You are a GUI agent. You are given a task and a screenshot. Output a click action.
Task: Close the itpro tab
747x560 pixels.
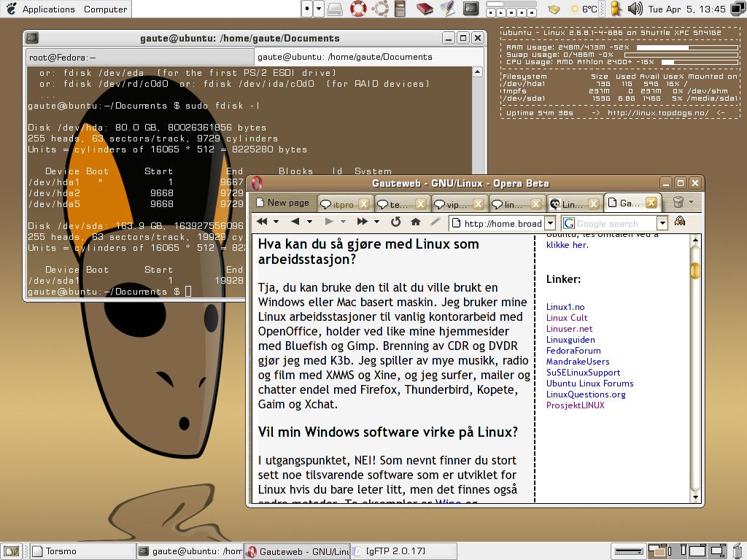[364, 204]
